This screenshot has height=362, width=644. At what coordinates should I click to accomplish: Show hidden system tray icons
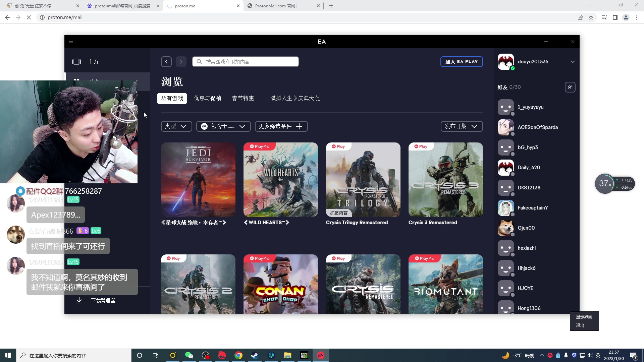[x=542, y=355]
